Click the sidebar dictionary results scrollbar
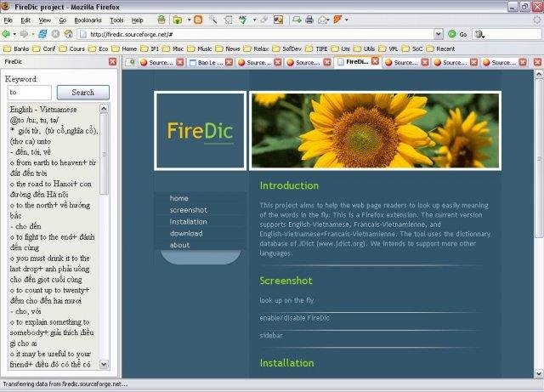The width and height of the screenshot is (544, 392). coord(105,238)
